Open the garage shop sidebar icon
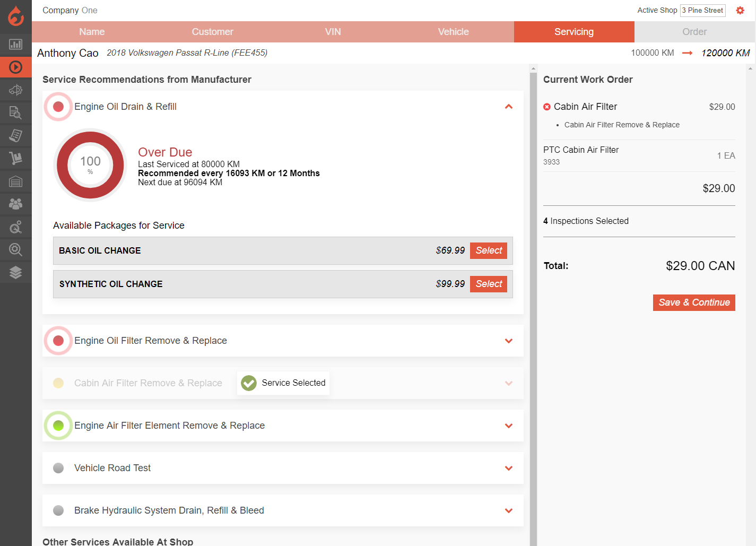The width and height of the screenshot is (756, 546). (x=16, y=181)
